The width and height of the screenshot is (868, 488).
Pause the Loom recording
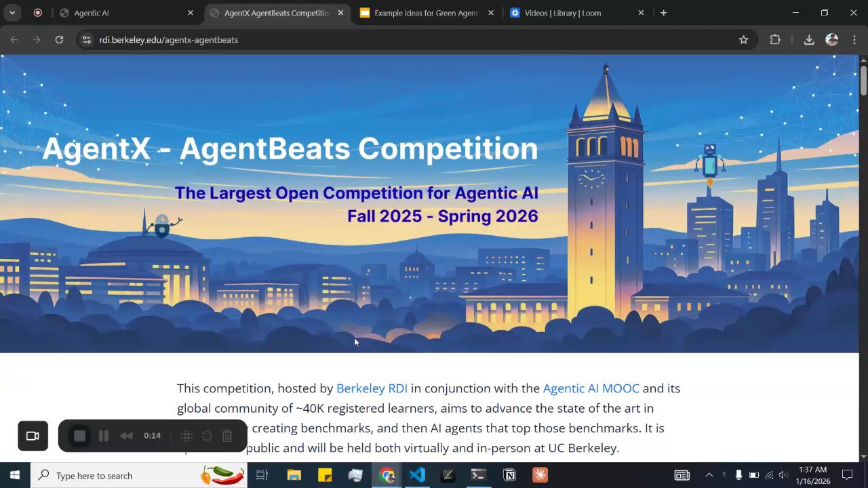pyautogui.click(x=104, y=436)
